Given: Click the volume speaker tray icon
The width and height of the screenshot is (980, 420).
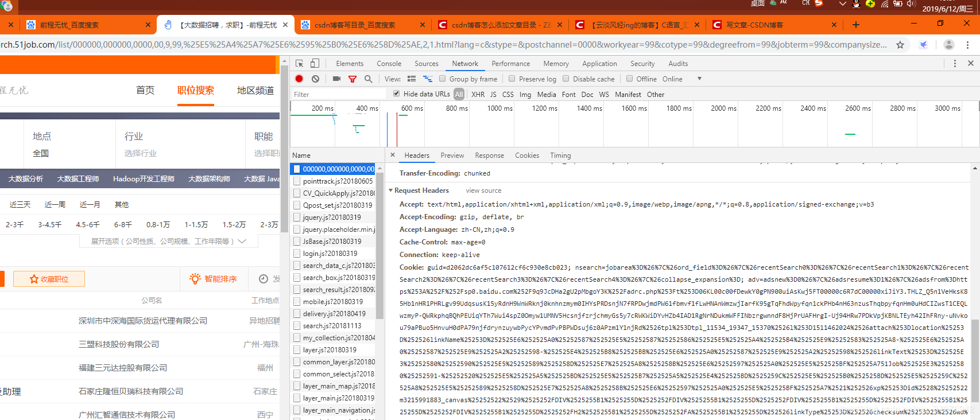Looking at the screenshot, I should tap(910, 3).
